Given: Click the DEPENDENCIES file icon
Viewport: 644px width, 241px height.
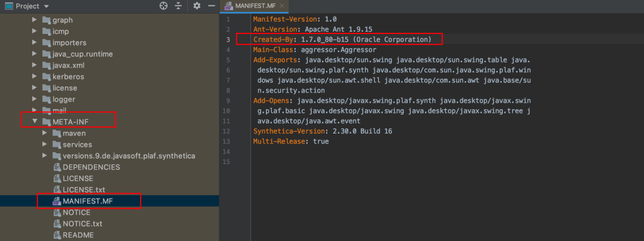Looking at the screenshot, I should (x=57, y=167).
